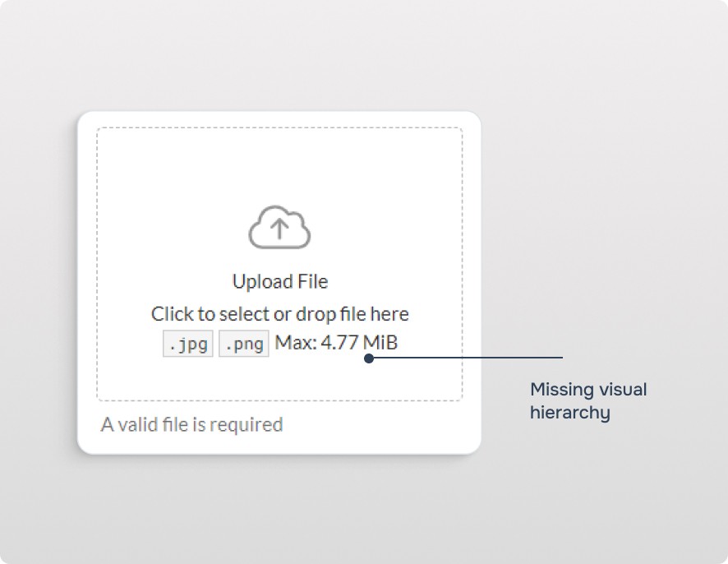
Task: Click to select or drop file here
Action: click(280, 313)
